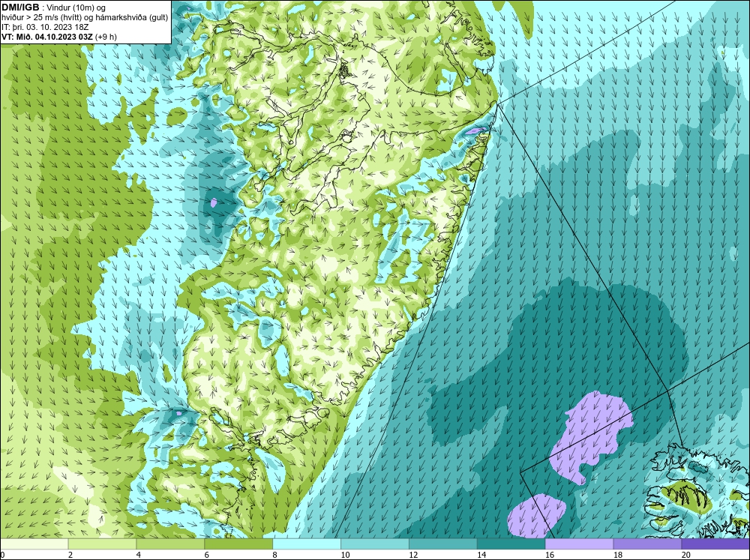Viewport: 750px width, 560px height.
Task: Click the 16–18 m/s light purple legend swatch
Action: 579,544
